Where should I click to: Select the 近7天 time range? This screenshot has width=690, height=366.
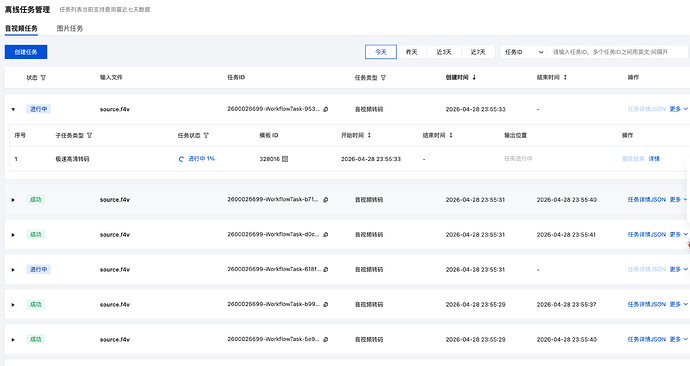coord(478,52)
